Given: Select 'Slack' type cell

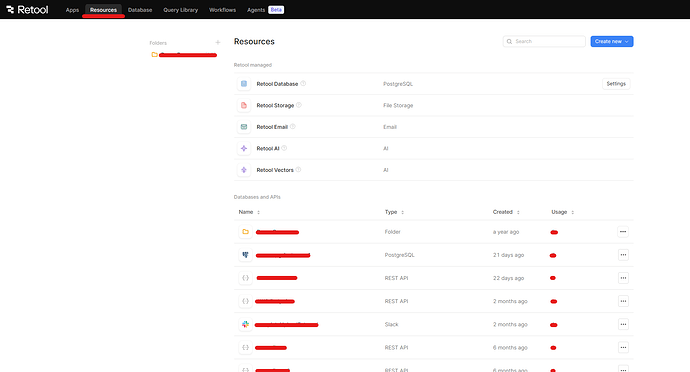Looking at the screenshot, I should 391,324.
